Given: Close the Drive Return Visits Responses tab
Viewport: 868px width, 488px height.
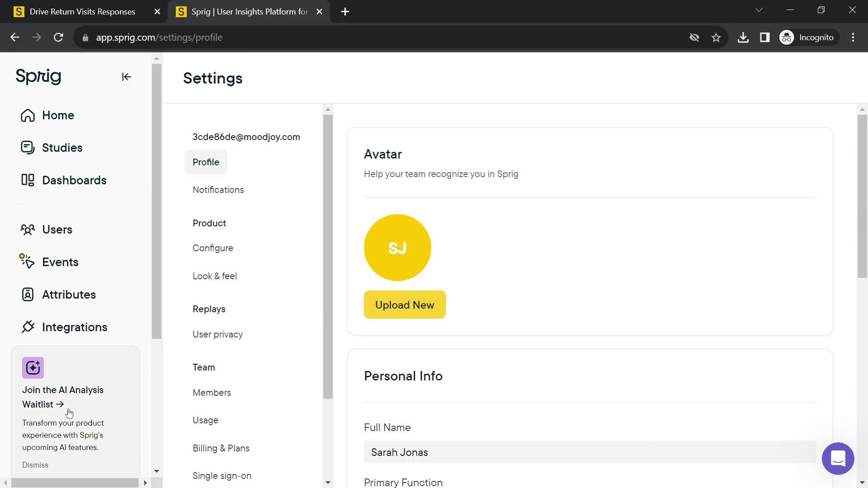Looking at the screenshot, I should [x=157, y=12].
